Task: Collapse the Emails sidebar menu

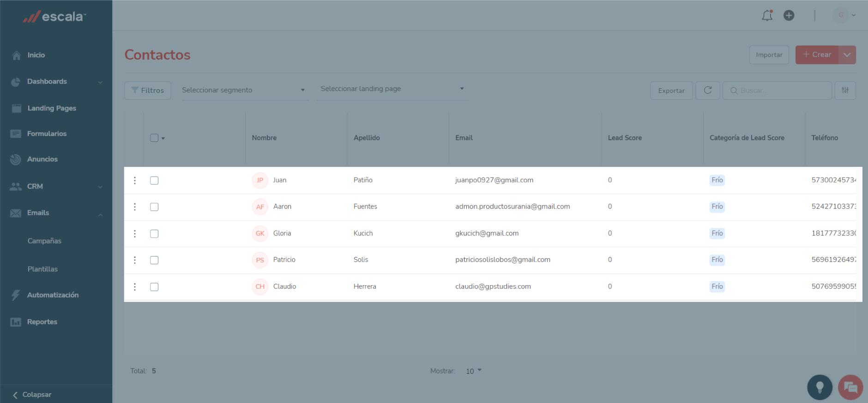Action: pyautogui.click(x=56, y=213)
